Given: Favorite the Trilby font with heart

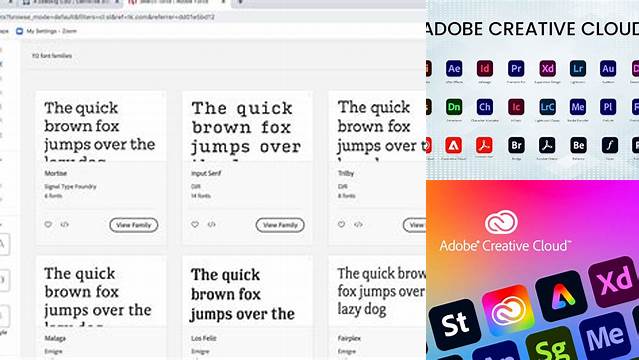Looking at the screenshot, I should point(342,224).
